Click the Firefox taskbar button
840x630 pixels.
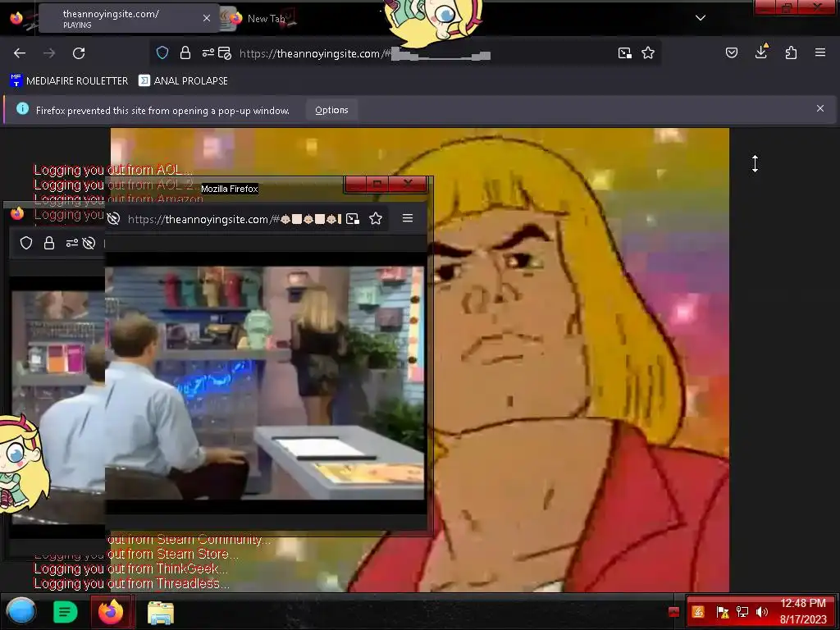coord(111,611)
